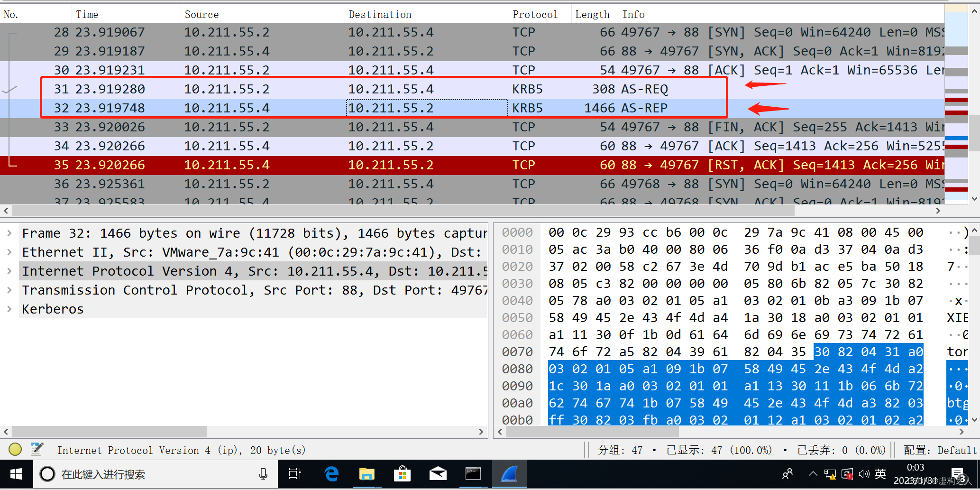Click packet list horizontal scrollbar thumb
Image resolution: width=980 pixels, height=490 pixels.
click(403, 211)
